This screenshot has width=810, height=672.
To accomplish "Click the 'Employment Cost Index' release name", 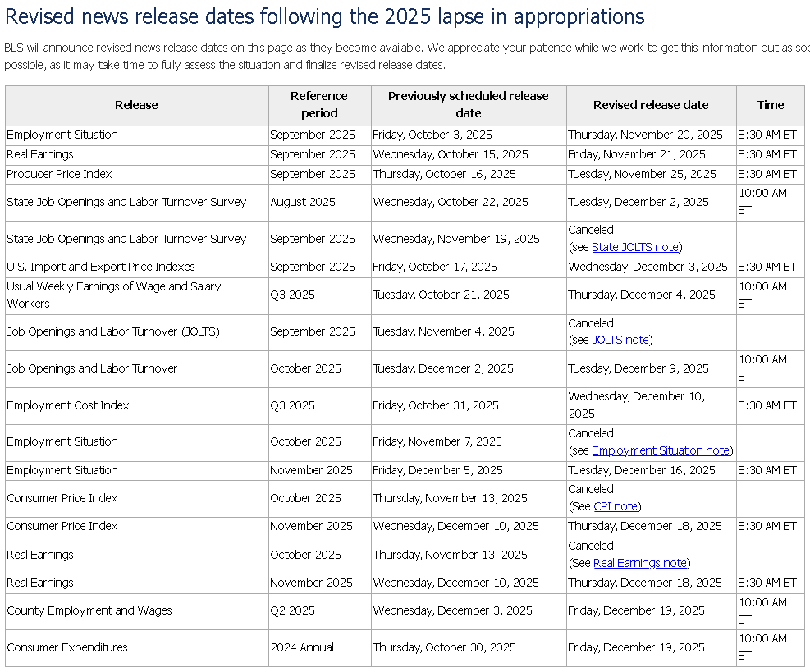I will click(68, 405).
